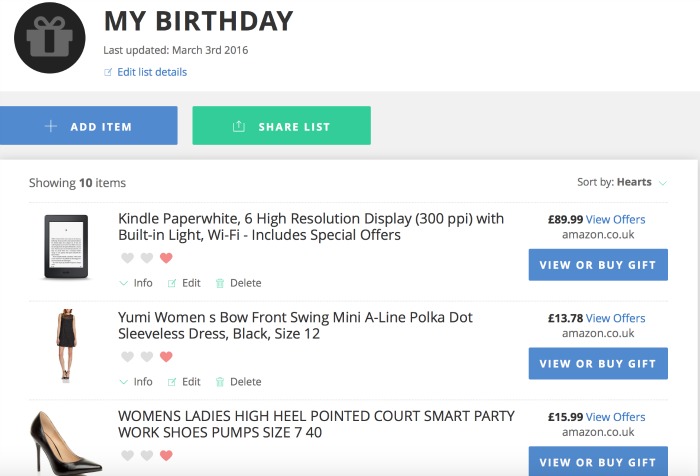Open Edit list details link
700x476 pixels.
point(152,72)
